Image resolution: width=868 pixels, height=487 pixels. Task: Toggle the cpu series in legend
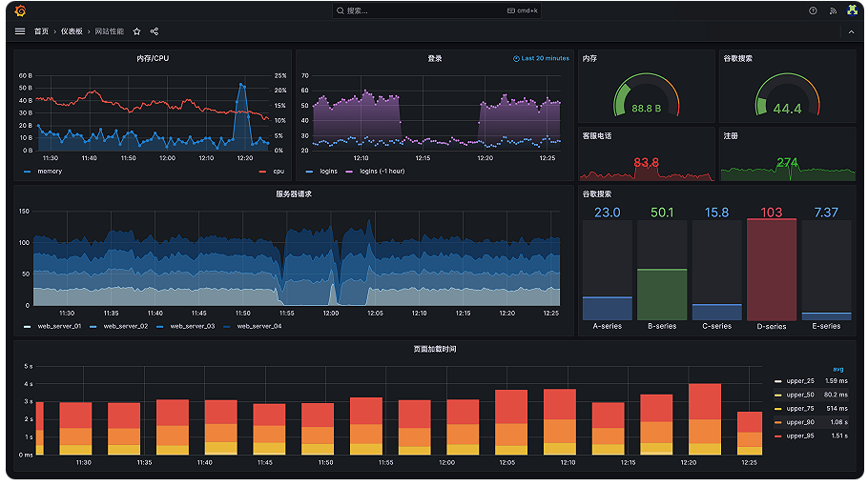278,172
